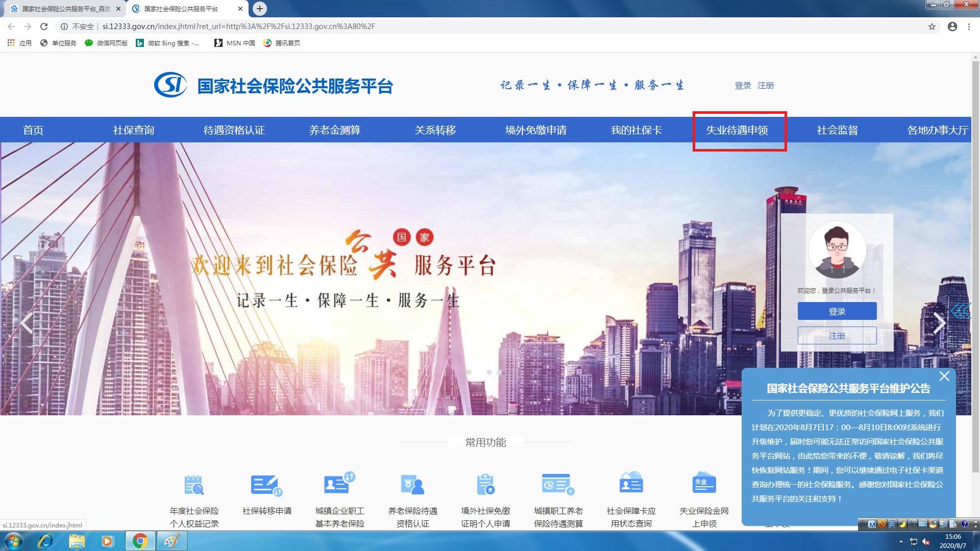Viewport: 980px width, 551px height.
Task: Open a new browser tab
Action: tap(260, 9)
